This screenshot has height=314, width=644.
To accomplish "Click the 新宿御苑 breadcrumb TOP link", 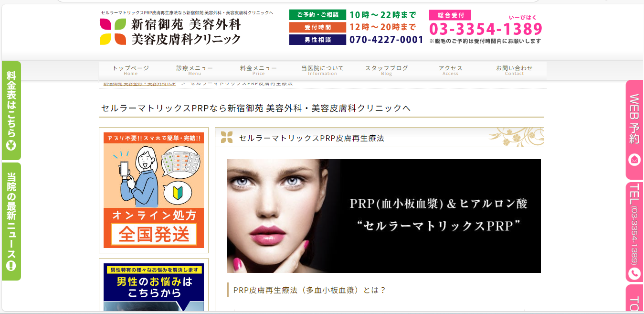I will (x=139, y=84).
